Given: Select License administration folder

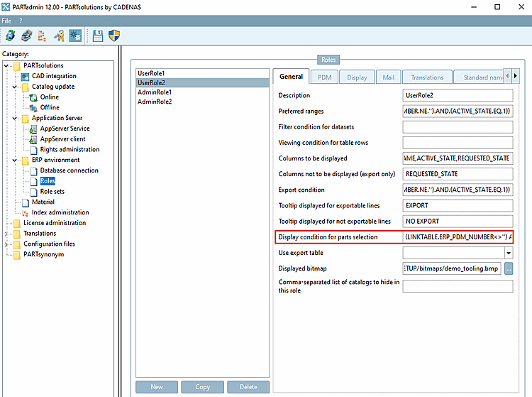Looking at the screenshot, I should [x=55, y=223].
